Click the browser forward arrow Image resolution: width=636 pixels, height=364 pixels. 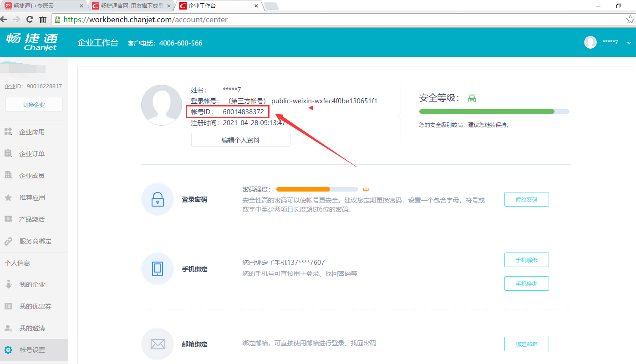(x=17, y=20)
